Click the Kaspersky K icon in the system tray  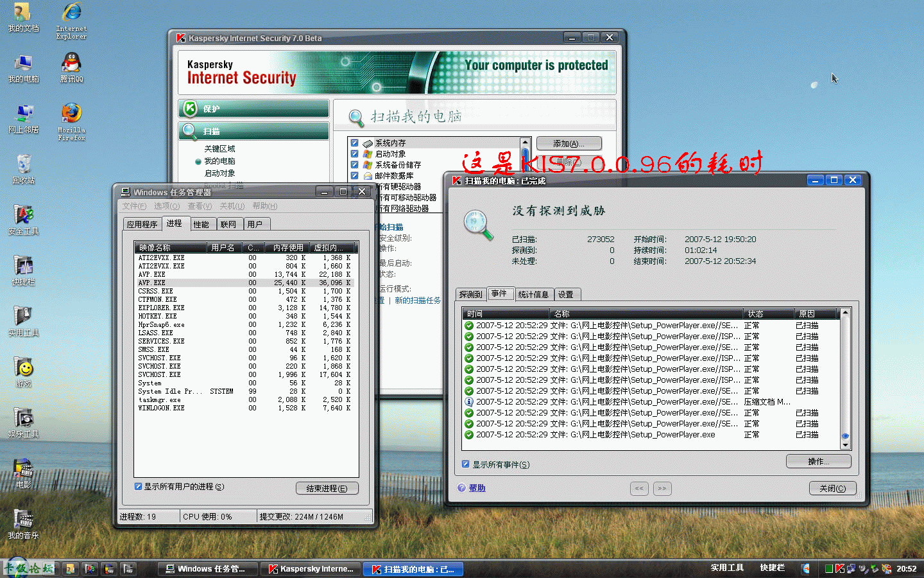[x=839, y=568]
